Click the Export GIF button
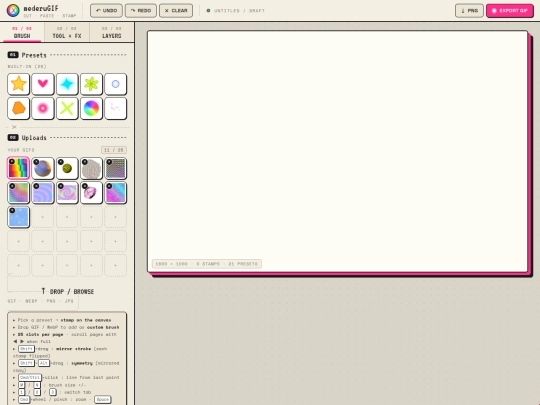This screenshot has width=540, height=405. (x=510, y=11)
